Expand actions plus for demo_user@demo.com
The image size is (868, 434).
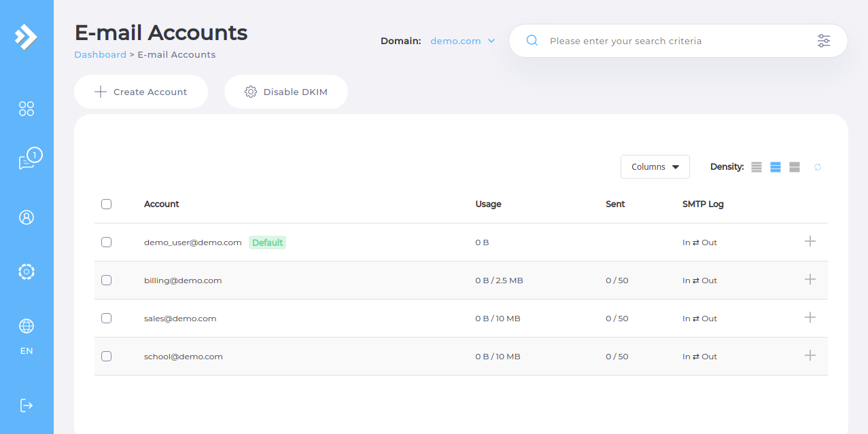pos(810,241)
